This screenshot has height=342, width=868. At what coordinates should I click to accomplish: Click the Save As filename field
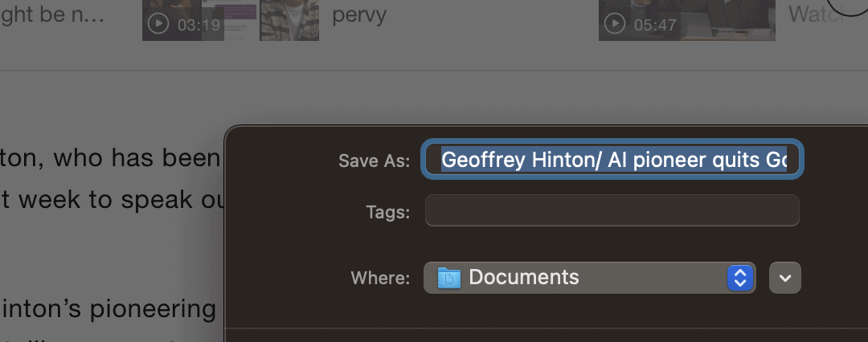pyautogui.click(x=612, y=160)
